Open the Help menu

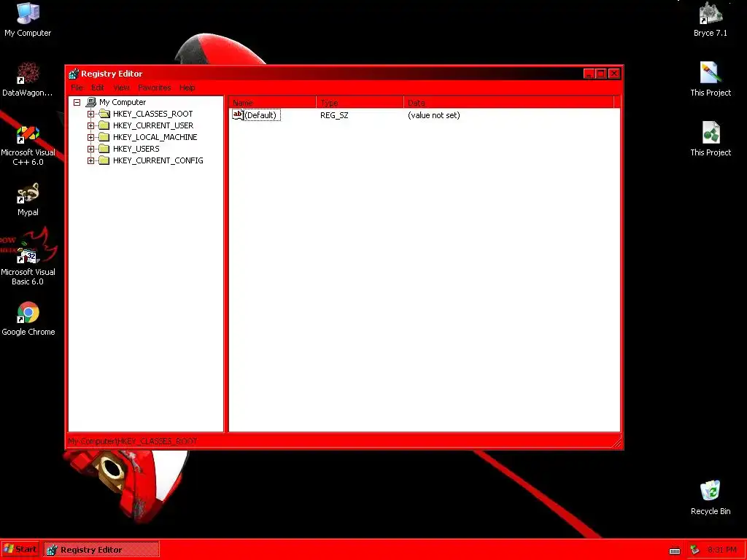pyautogui.click(x=187, y=87)
